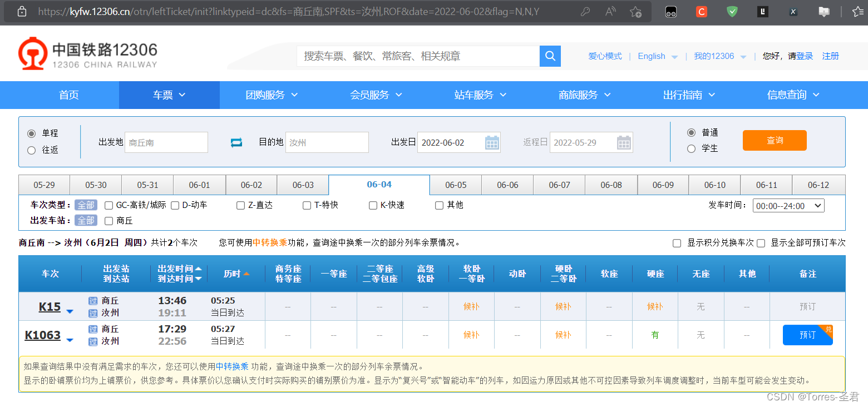
Task: Expand K1063 train details arrow
Action: (x=70, y=340)
